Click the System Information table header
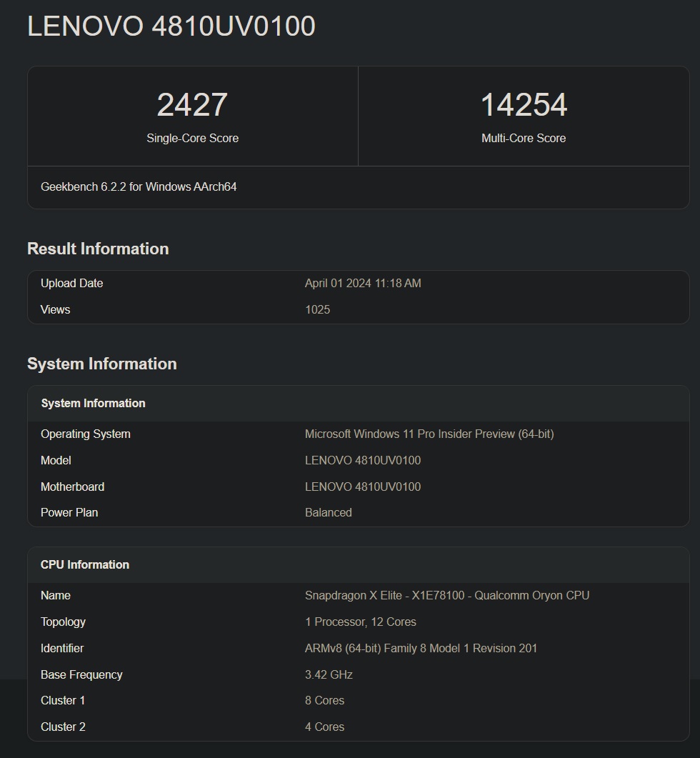This screenshot has height=758, width=700. click(x=93, y=403)
